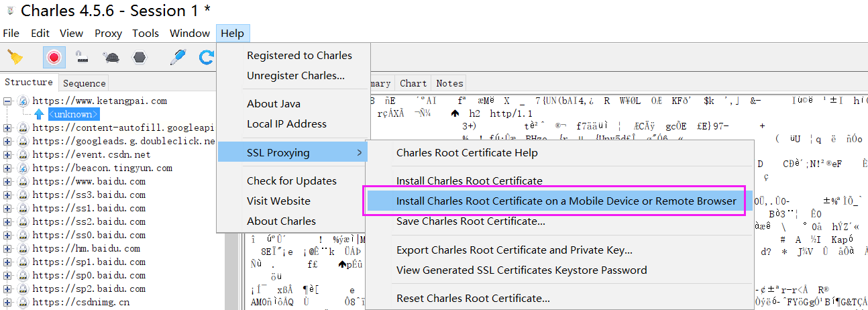The height and width of the screenshot is (310, 868).
Task: Choose Save Charles Root Certificate...
Action: 471,221
